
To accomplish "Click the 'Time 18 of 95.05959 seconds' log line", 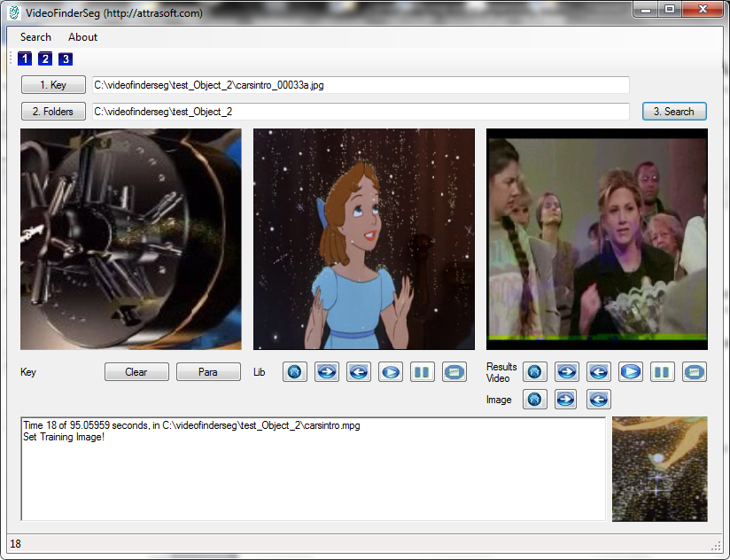I will coord(191,425).
